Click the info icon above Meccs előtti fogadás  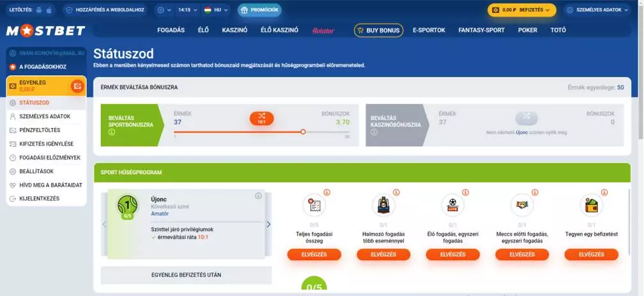[x=535, y=192]
